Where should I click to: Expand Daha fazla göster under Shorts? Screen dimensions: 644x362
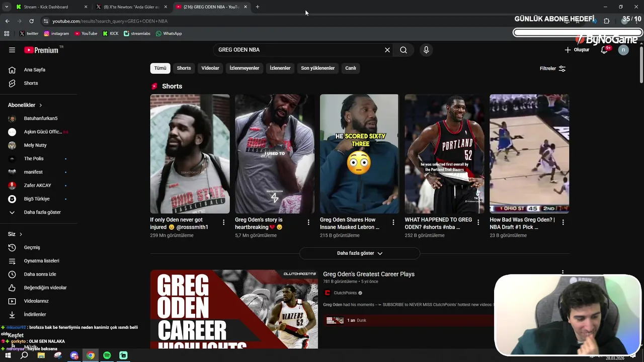point(360,253)
